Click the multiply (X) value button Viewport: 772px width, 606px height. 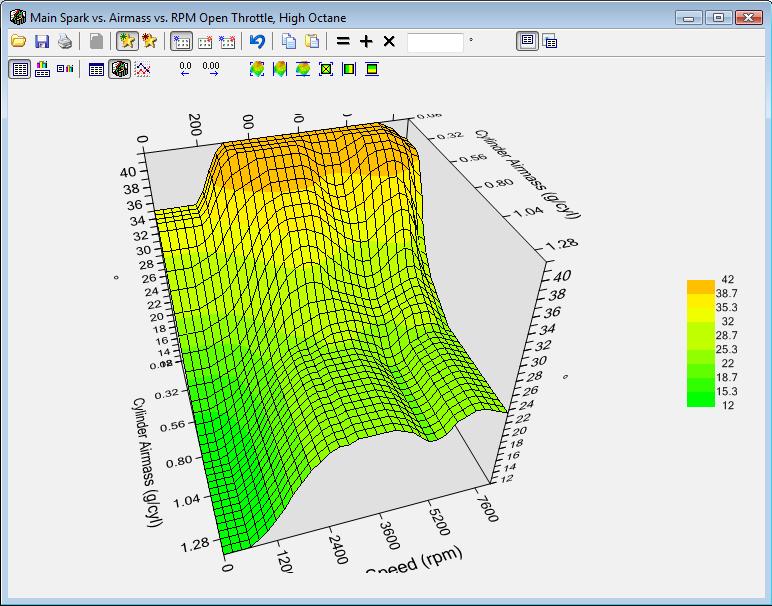(x=389, y=41)
